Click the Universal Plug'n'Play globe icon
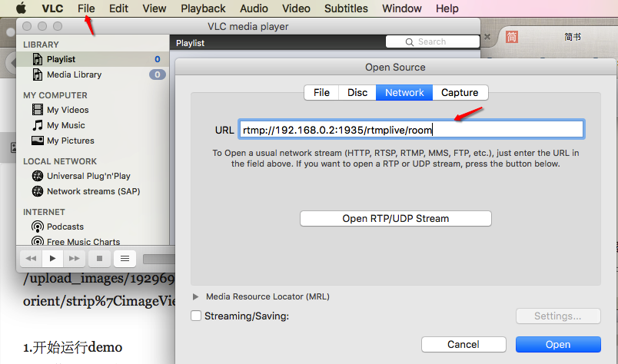Viewport: 618px width, 364px height. coord(38,176)
